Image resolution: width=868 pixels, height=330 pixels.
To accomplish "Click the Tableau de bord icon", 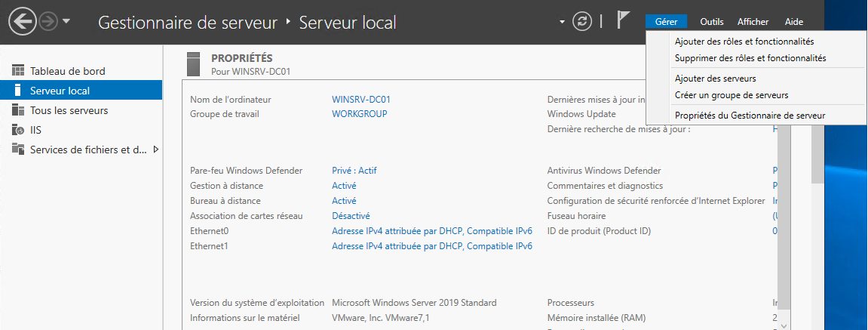I will click(x=18, y=71).
